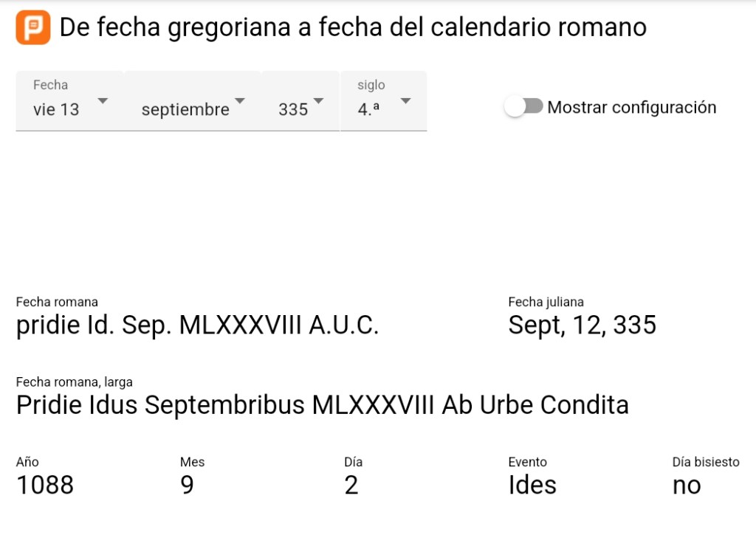Click the Fecha romana, larga field label

pyautogui.click(x=74, y=382)
